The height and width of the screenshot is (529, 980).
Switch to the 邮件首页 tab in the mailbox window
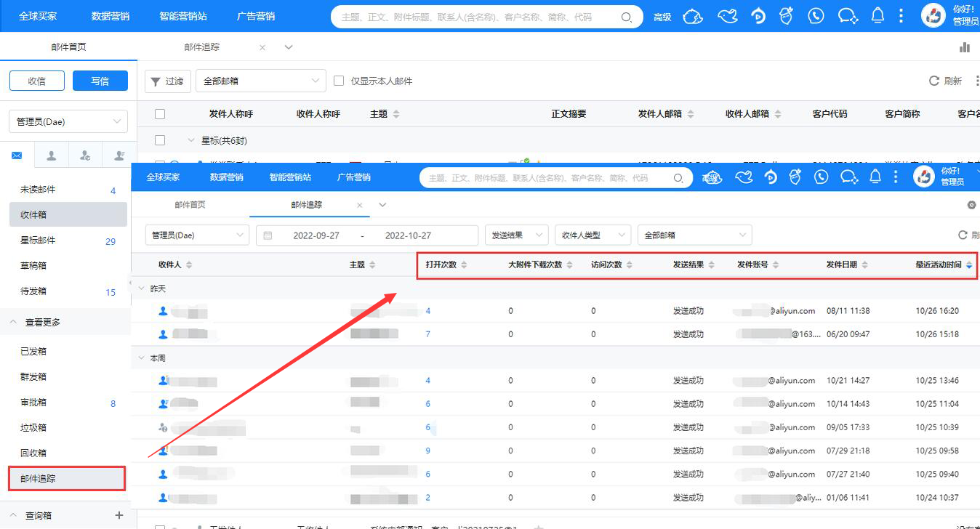(69, 47)
